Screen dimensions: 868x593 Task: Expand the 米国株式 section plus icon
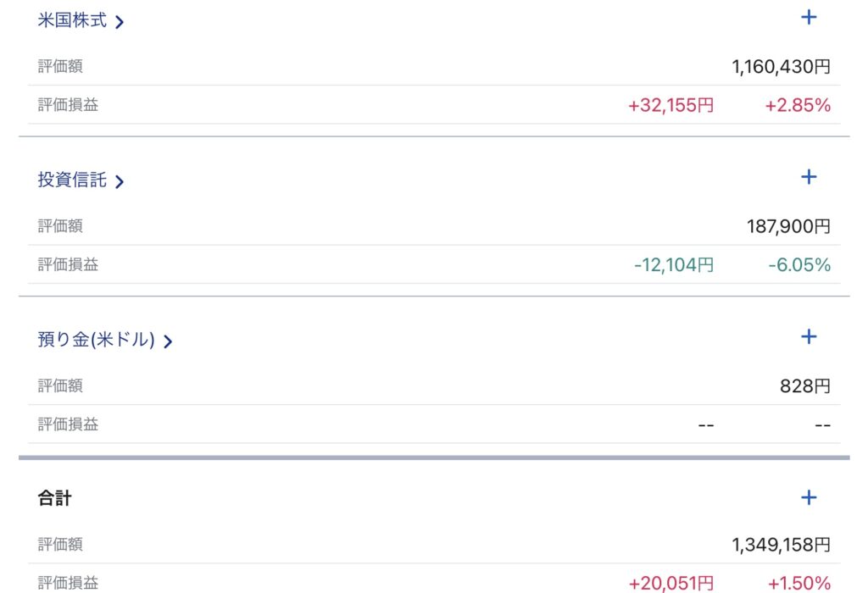(809, 17)
